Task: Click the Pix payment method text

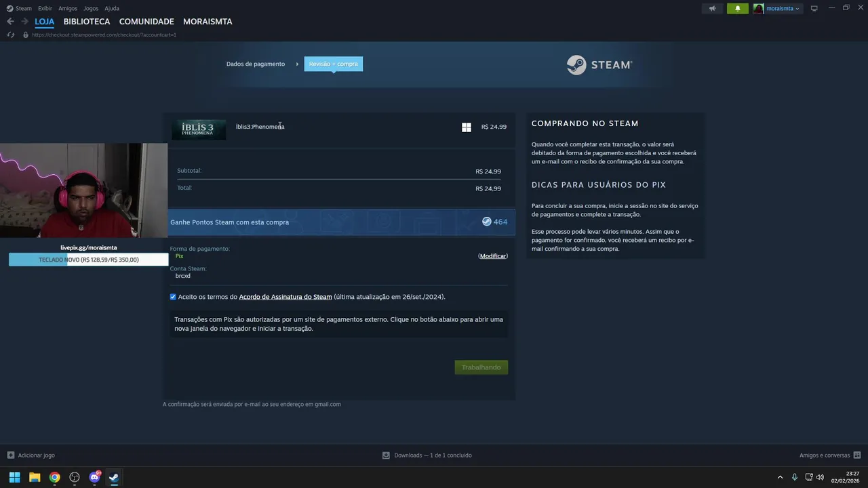Action: click(x=179, y=256)
